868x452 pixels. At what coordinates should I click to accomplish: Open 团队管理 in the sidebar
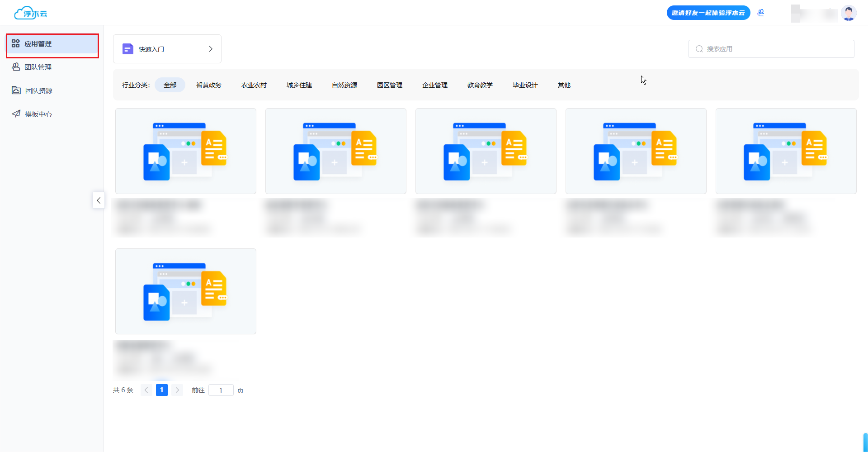pyautogui.click(x=38, y=67)
